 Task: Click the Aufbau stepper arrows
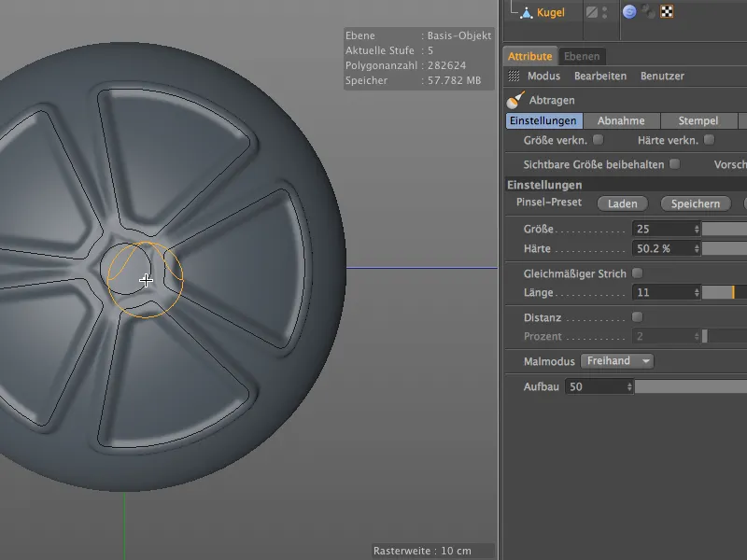tap(629, 386)
